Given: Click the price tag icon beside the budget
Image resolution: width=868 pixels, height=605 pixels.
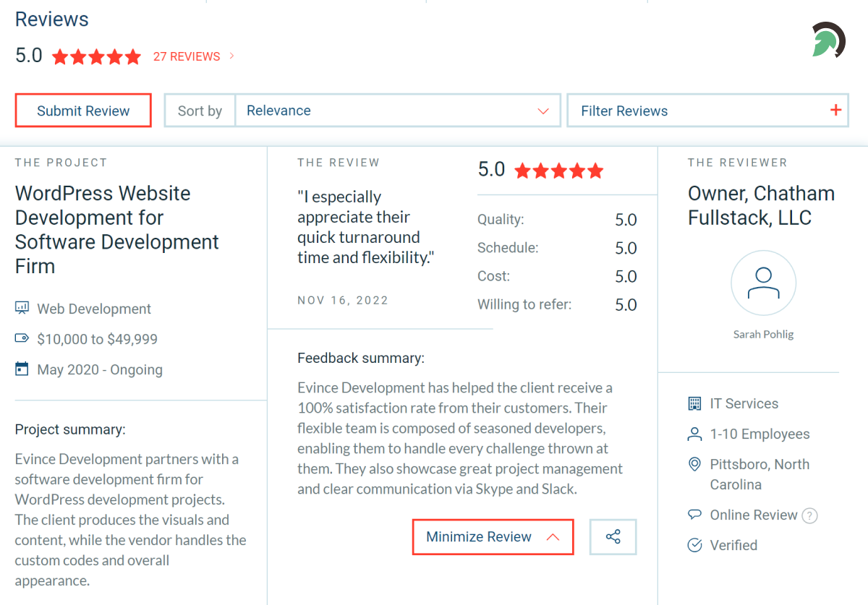Looking at the screenshot, I should point(22,338).
